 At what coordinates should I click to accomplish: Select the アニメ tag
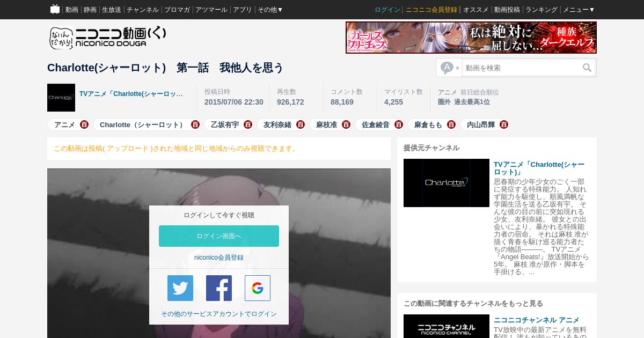(x=64, y=124)
